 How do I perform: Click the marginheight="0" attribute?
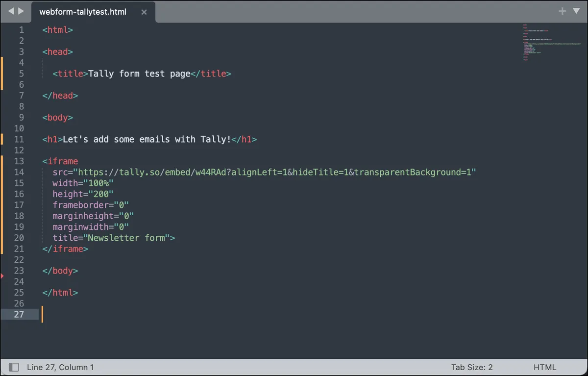click(93, 216)
